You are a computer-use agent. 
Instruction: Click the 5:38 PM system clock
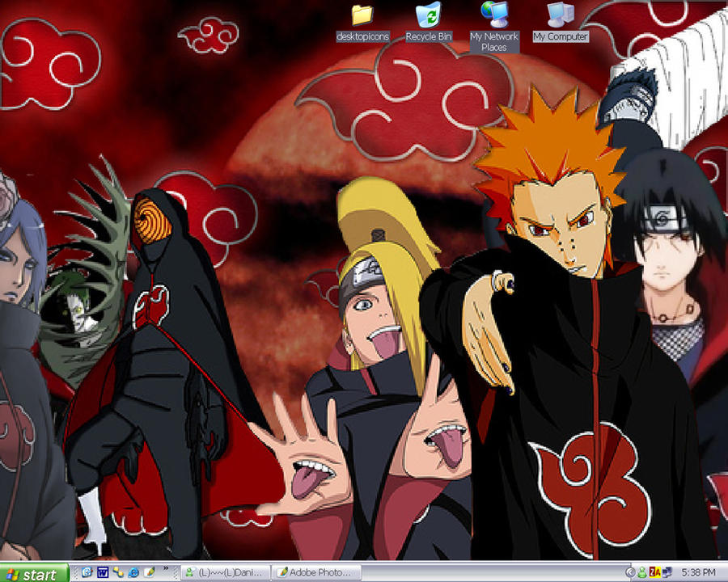(x=698, y=573)
